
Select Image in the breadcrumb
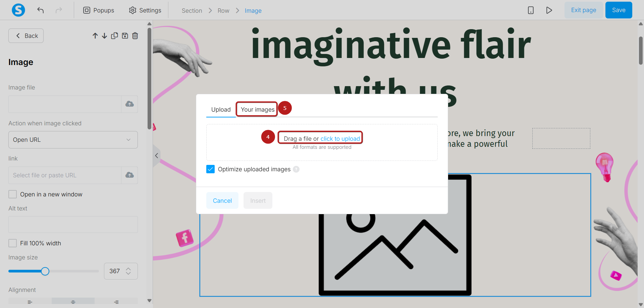click(253, 11)
